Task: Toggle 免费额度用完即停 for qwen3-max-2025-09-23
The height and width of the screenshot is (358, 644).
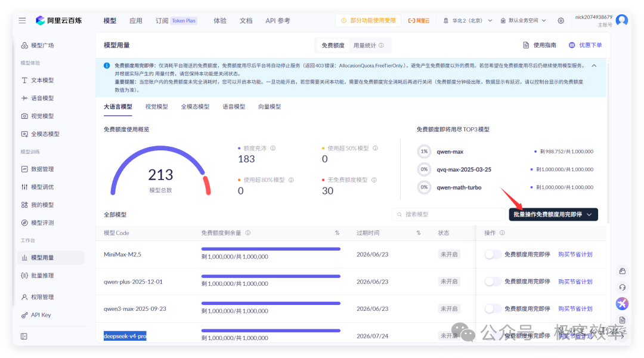Action: 493,308
